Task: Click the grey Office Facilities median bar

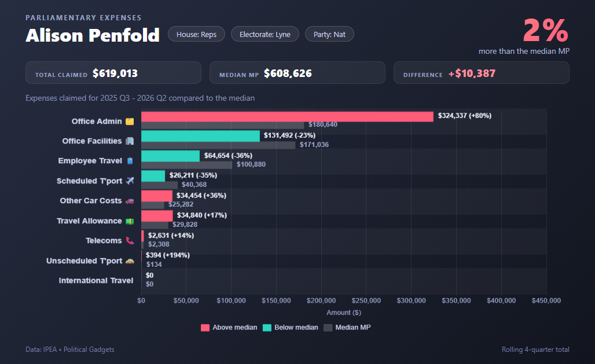Action: 218,145
